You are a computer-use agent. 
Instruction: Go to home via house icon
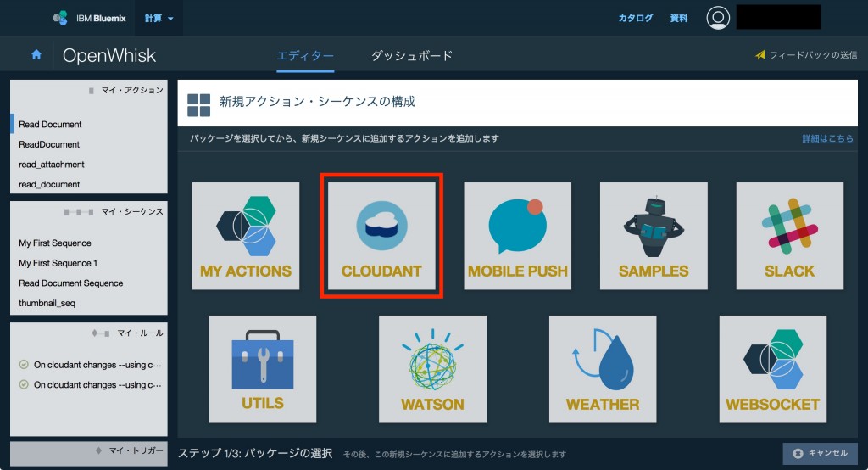[x=36, y=55]
